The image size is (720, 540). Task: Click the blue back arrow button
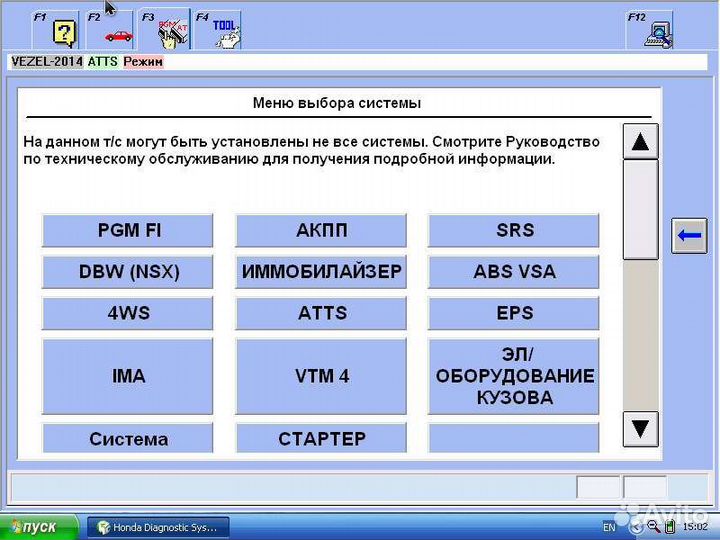point(689,236)
